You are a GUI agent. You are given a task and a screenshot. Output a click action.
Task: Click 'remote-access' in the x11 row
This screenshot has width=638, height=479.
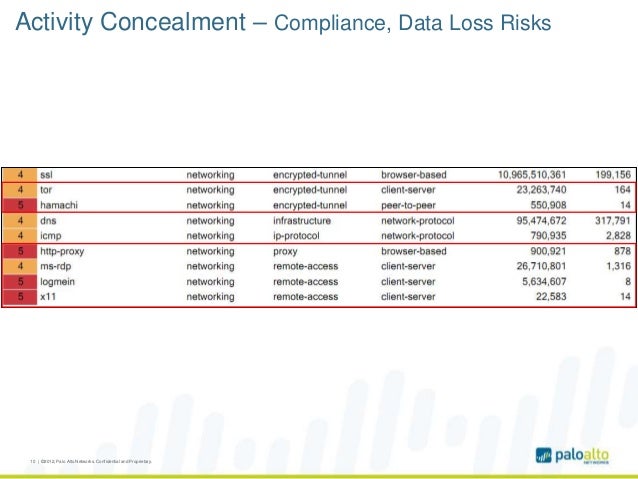click(x=306, y=297)
